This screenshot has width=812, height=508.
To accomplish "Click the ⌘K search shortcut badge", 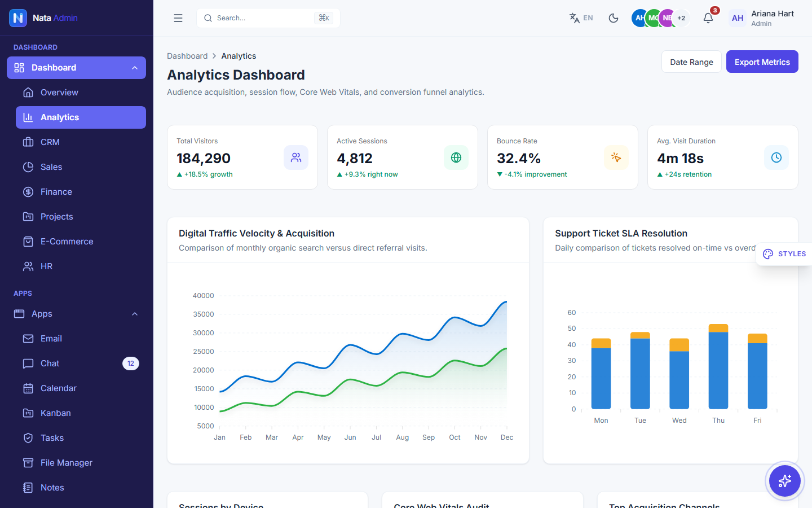I will point(324,18).
